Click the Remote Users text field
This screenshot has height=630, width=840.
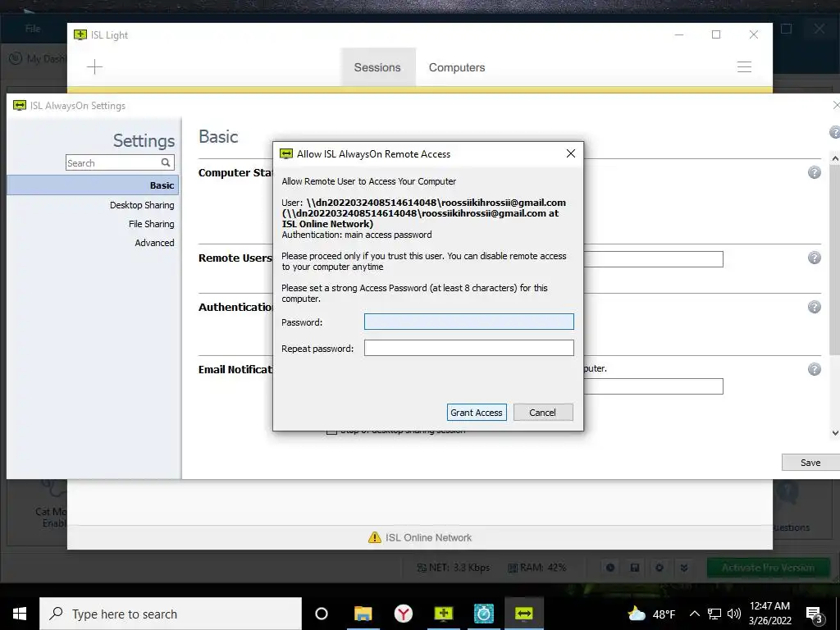coord(653,259)
